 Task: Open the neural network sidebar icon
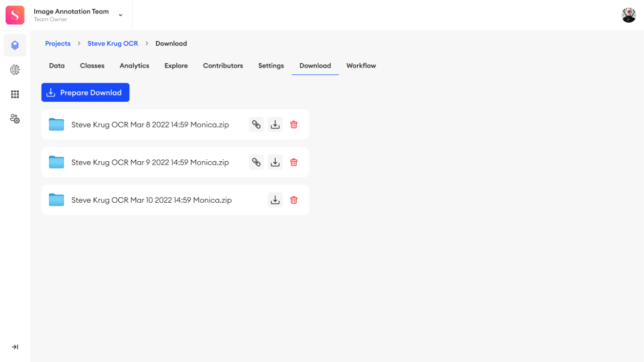tap(15, 70)
